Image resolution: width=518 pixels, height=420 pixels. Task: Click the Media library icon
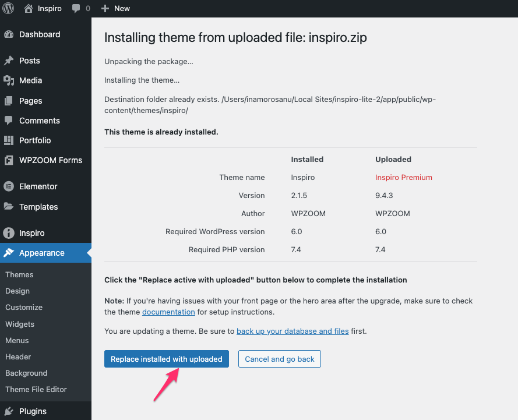[x=9, y=80]
